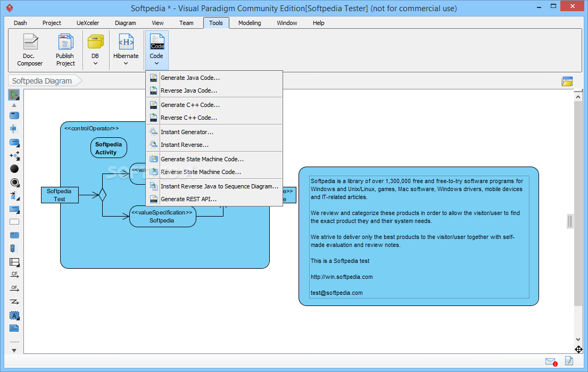588x372 pixels.
Task: Open the Project ribbon tab
Action: pos(52,23)
